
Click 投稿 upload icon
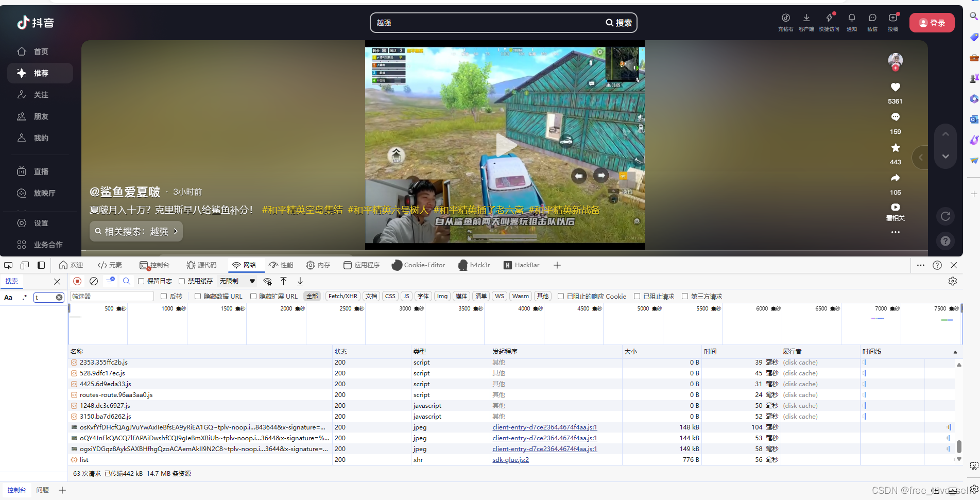pos(893,22)
